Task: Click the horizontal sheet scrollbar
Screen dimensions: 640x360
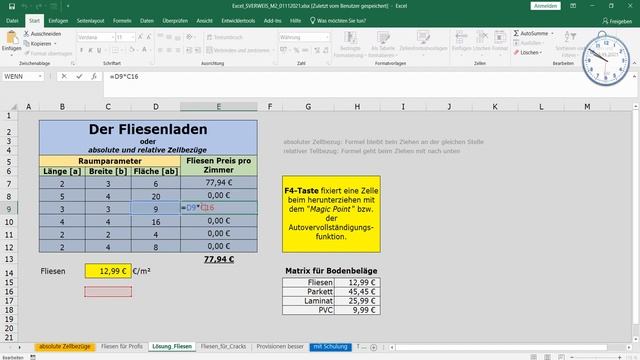Action: [x=501, y=347]
